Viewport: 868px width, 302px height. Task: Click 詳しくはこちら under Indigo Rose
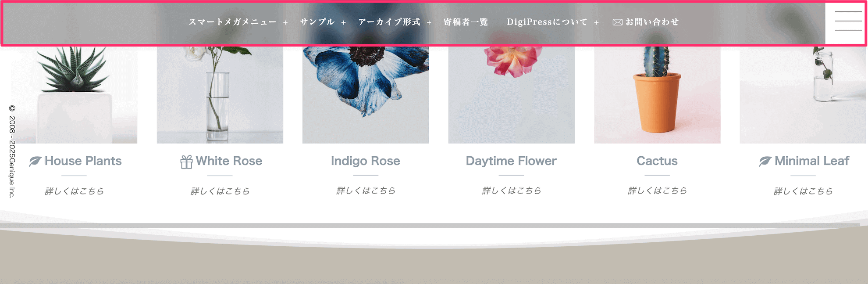coord(366,191)
